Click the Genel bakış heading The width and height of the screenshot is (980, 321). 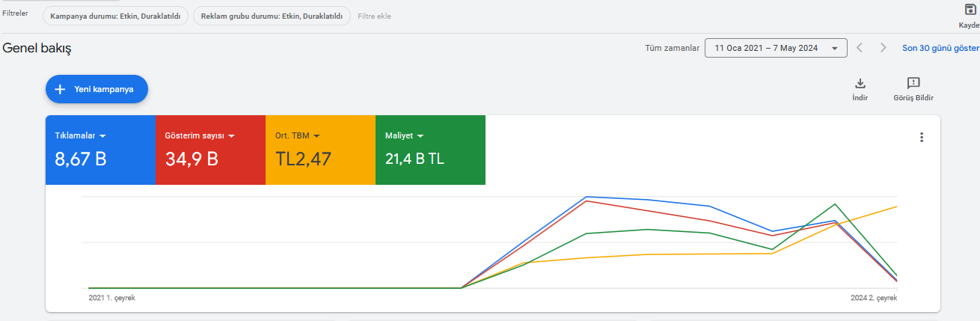click(x=37, y=48)
